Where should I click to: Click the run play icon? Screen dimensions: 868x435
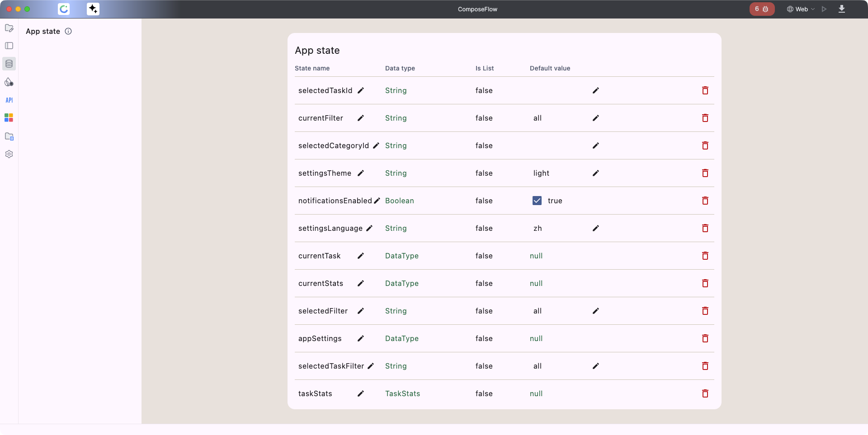[x=824, y=9]
